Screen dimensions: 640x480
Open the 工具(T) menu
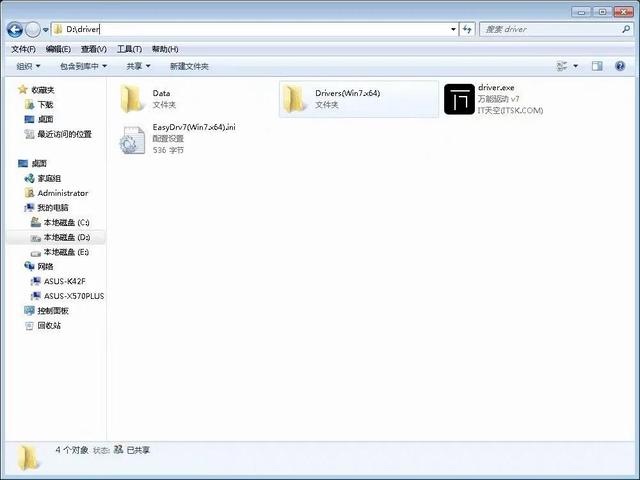pos(129,49)
